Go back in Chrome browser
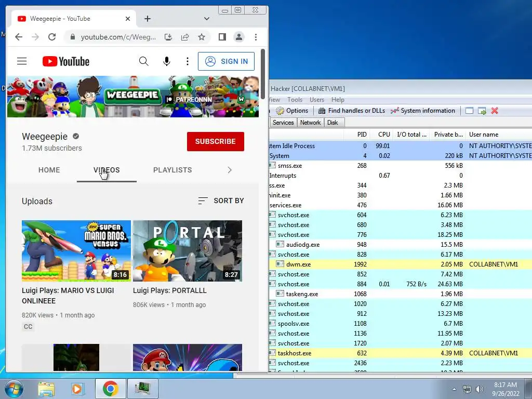 pyautogui.click(x=19, y=37)
